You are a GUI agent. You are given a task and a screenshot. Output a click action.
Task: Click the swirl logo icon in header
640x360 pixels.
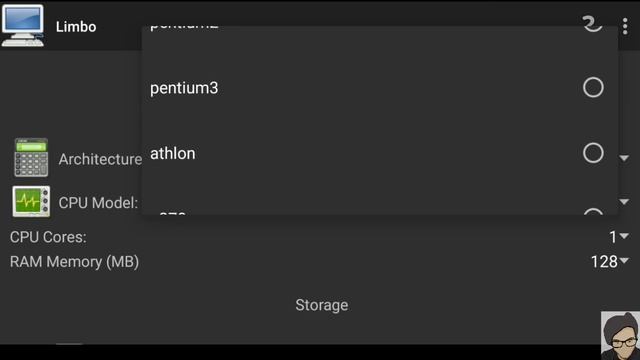[592, 24]
